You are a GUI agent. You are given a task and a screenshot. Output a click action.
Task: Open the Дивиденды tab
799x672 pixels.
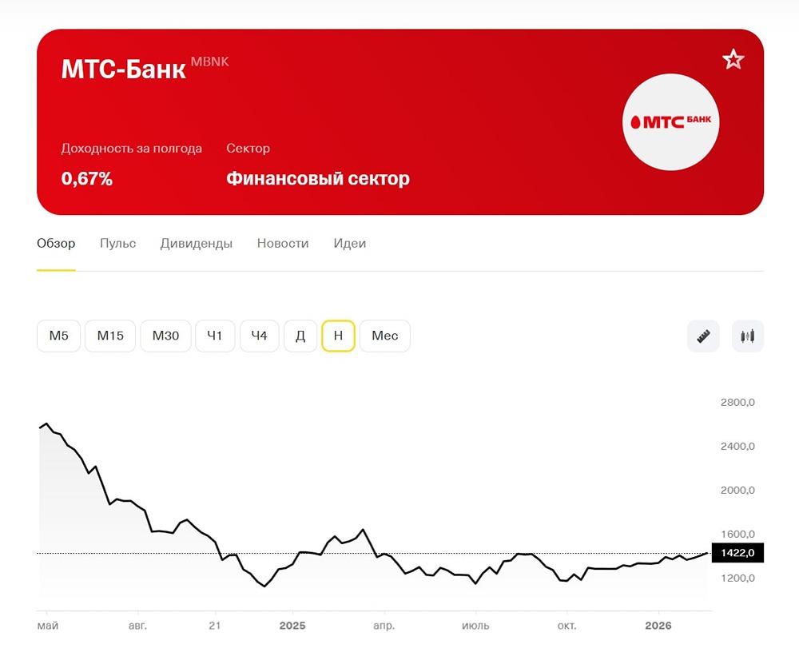point(196,243)
